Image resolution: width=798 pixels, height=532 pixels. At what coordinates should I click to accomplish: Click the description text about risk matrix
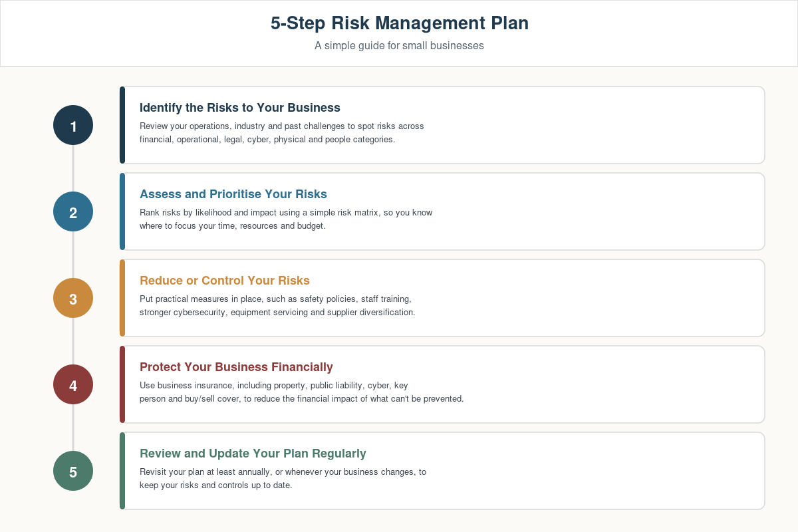click(x=286, y=219)
